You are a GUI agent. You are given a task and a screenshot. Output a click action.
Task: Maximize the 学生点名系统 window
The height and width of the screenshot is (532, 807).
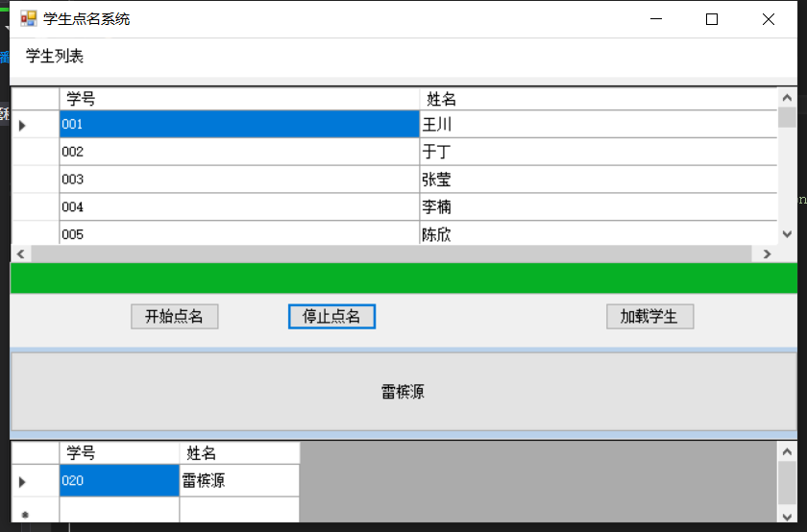[712, 19]
